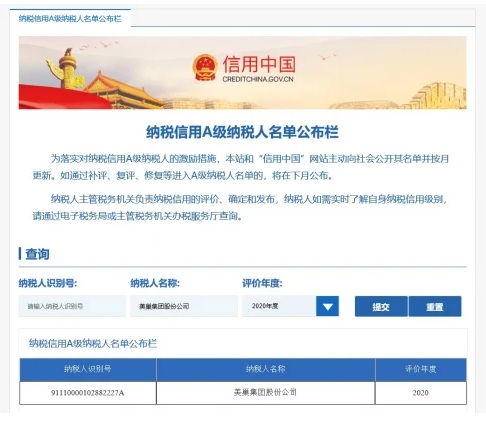
Task: Click the 查询 section heading
Action: (37, 254)
